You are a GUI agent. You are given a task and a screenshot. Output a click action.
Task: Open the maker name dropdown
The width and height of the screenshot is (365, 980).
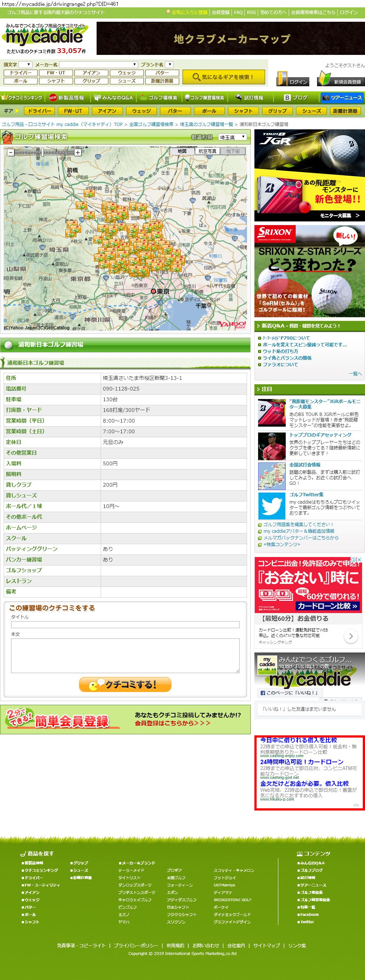pyautogui.click(x=98, y=65)
